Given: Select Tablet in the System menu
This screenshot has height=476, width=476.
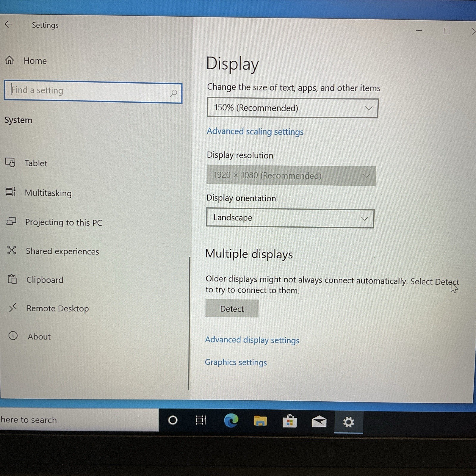Looking at the screenshot, I should (x=36, y=163).
